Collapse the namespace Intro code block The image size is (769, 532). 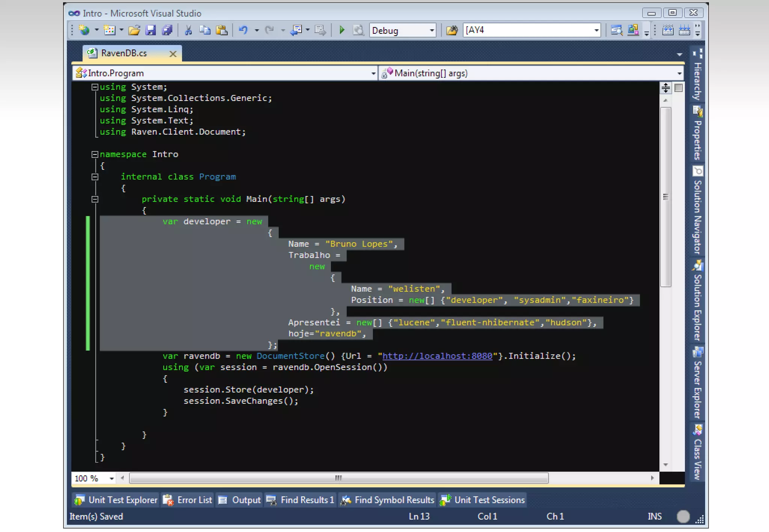click(x=95, y=154)
